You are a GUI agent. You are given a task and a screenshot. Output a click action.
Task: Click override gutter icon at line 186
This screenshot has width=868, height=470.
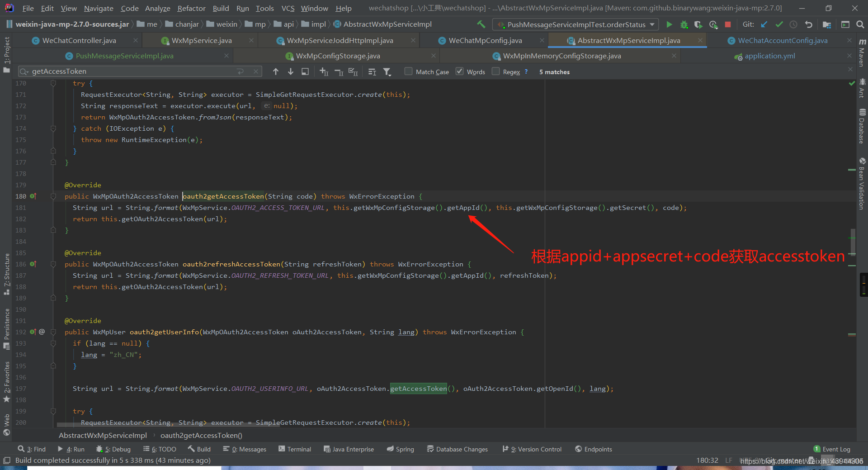click(33, 264)
